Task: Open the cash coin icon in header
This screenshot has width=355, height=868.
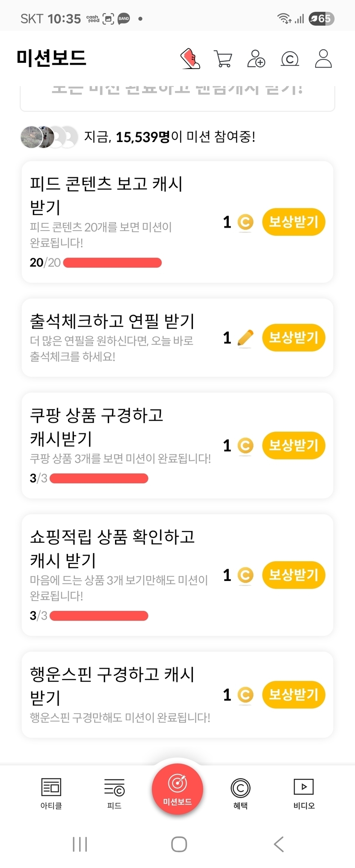Action: pos(290,59)
